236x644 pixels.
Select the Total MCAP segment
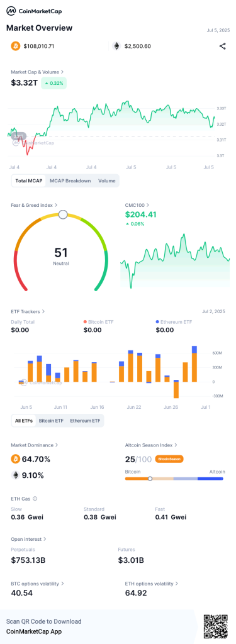[x=29, y=180]
